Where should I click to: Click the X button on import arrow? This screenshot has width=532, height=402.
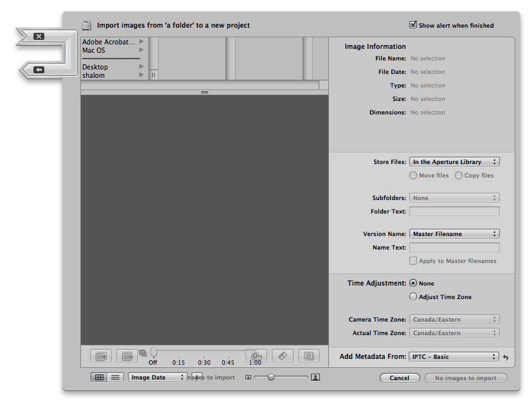tap(39, 36)
